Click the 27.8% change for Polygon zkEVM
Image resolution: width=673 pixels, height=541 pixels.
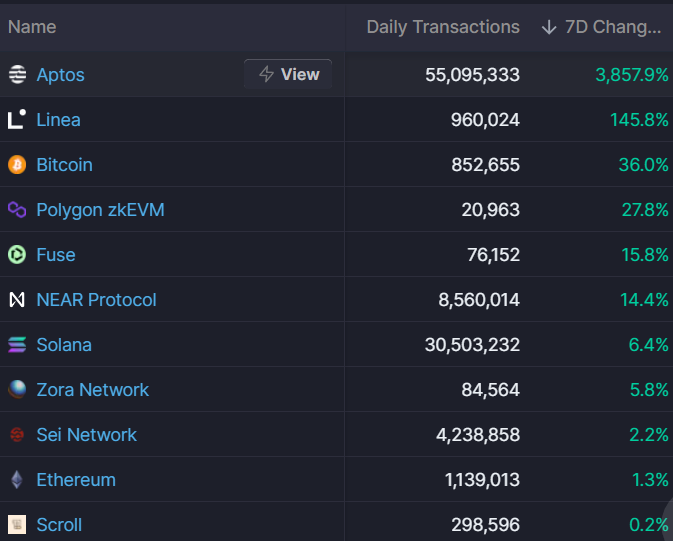[645, 210]
